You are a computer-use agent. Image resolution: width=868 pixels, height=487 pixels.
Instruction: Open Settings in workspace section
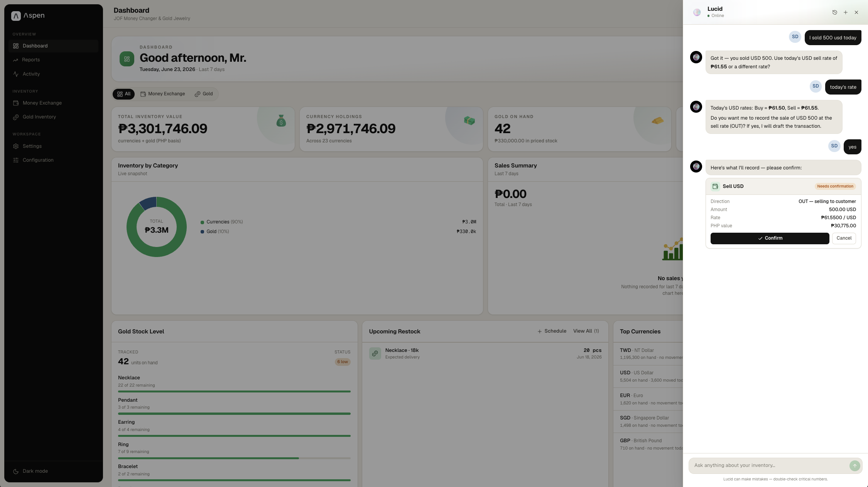coord(54,146)
